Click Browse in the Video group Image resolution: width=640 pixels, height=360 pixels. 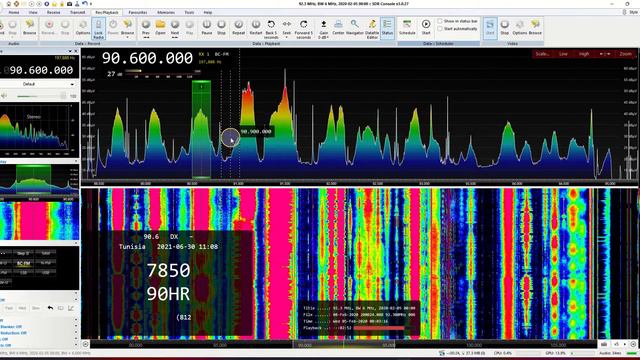tap(535, 27)
